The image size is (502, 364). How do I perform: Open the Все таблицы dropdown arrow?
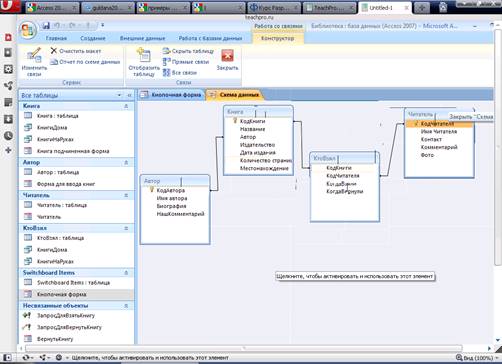click(x=119, y=95)
